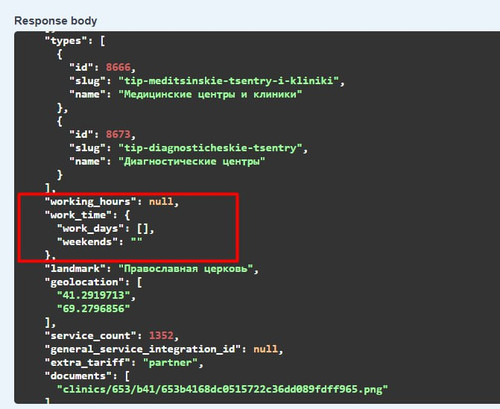This screenshot has height=409, width=500.
Task: Click the id value 8666
Action: point(118,67)
